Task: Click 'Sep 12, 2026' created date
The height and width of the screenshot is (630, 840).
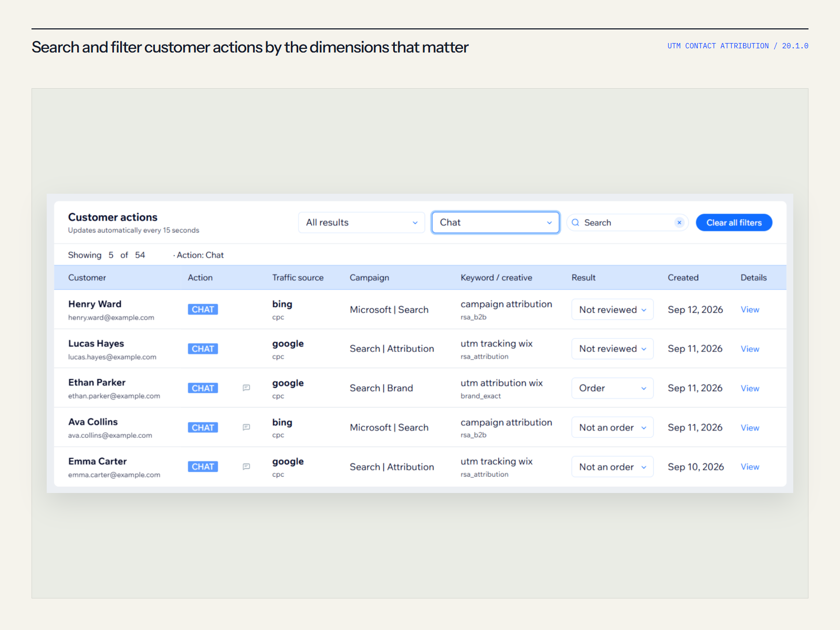Action: tap(695, 310)
